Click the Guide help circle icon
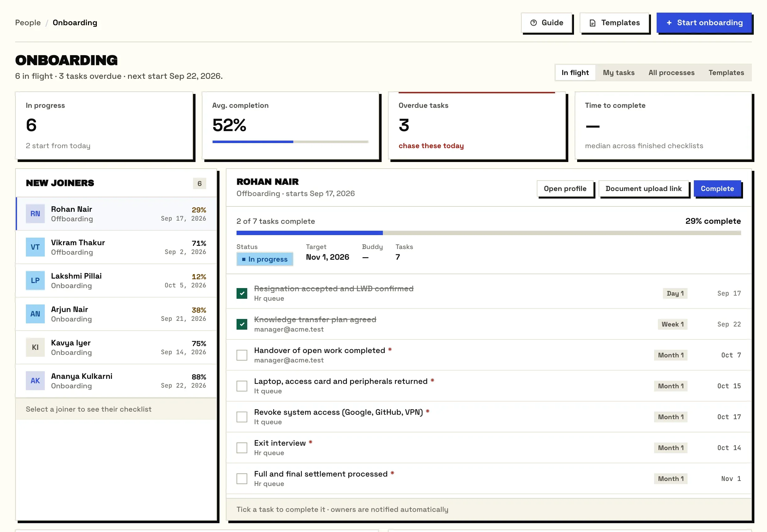767x532 pixels. tap(534, 23)
